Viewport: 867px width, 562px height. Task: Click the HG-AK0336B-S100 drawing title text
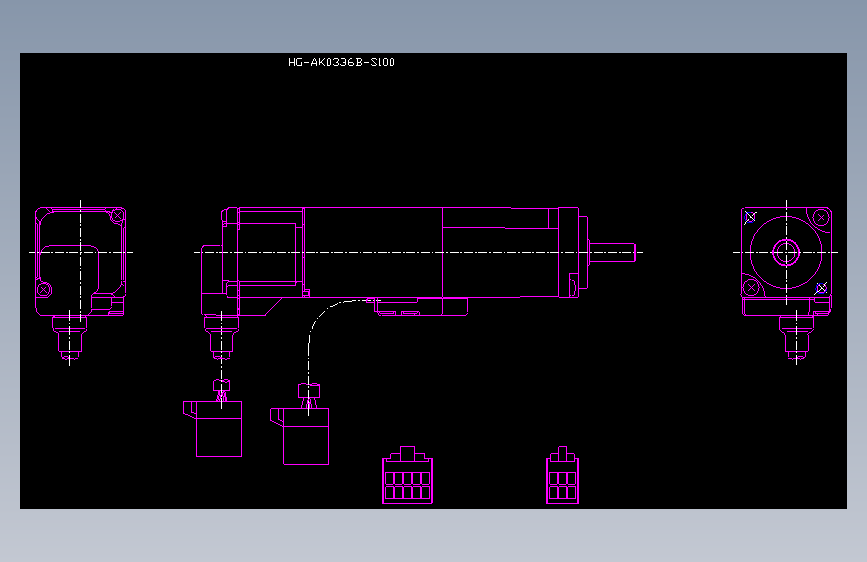(x=341, y=63)
